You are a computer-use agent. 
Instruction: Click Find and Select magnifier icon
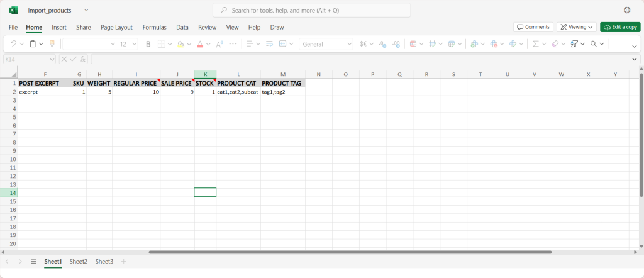[594, 44]
